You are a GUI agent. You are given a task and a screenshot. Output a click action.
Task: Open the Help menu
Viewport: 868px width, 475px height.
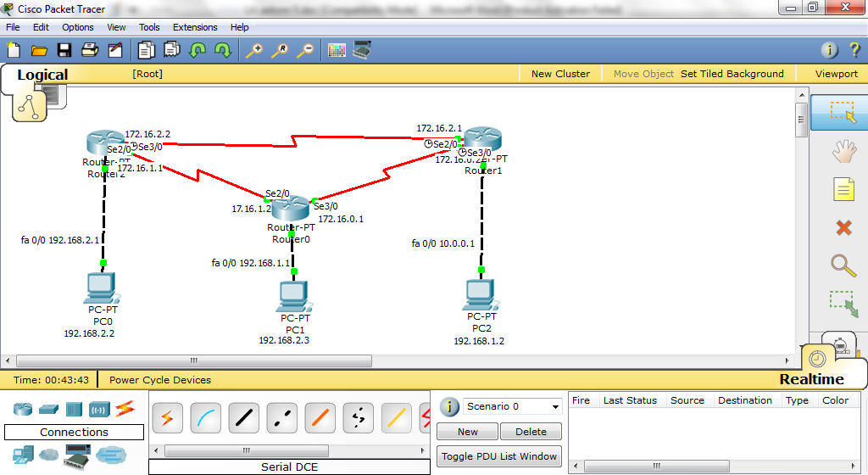click(239, 27)
